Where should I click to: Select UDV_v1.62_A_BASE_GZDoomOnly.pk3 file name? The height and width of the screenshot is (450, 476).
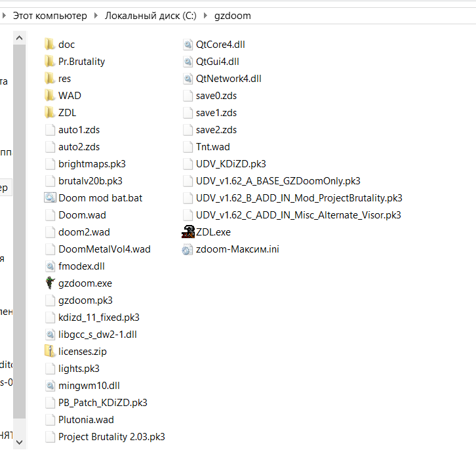coord(278,181)
